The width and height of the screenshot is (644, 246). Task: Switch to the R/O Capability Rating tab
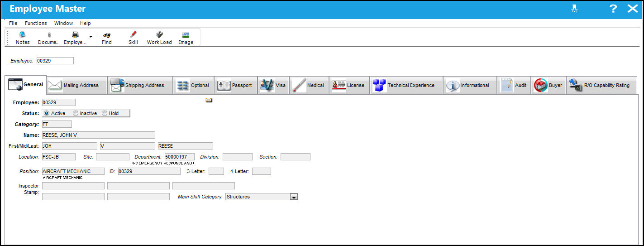point(601,85)
